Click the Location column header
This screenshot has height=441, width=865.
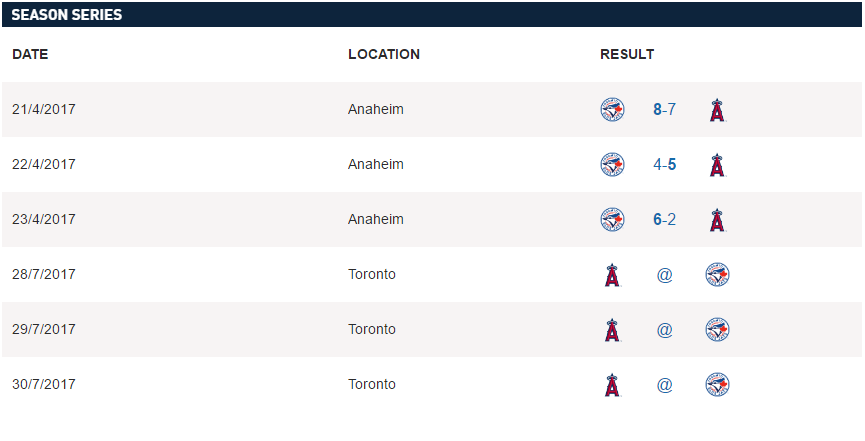383,55
